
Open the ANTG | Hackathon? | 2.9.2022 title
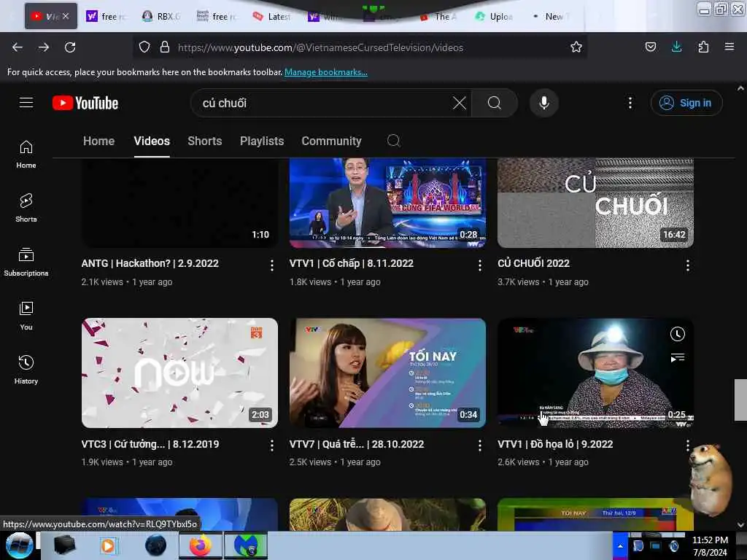150,263
